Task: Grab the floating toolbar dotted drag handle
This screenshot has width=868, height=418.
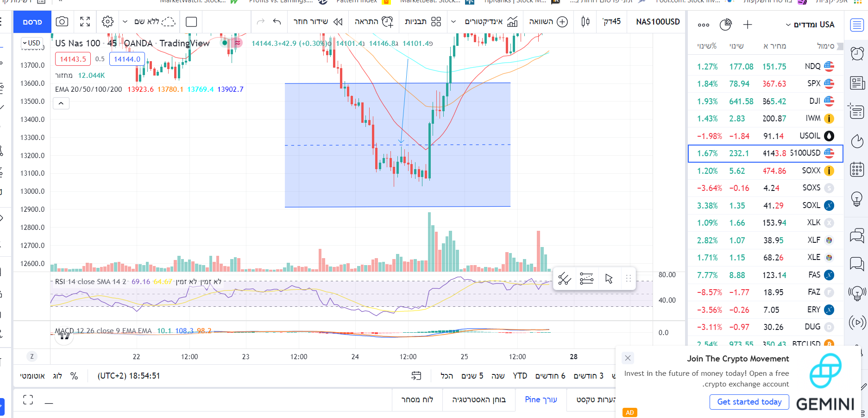Action: point(629,279)
